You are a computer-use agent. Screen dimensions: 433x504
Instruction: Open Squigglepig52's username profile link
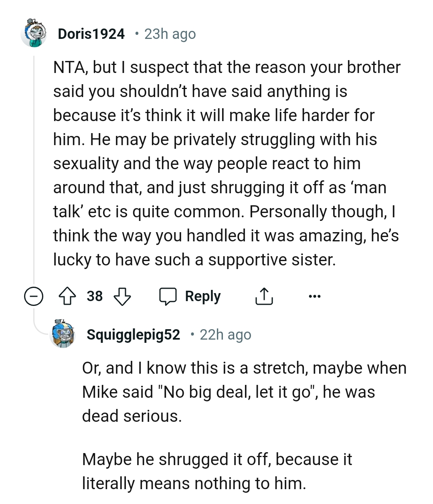[x=133, y=334]
